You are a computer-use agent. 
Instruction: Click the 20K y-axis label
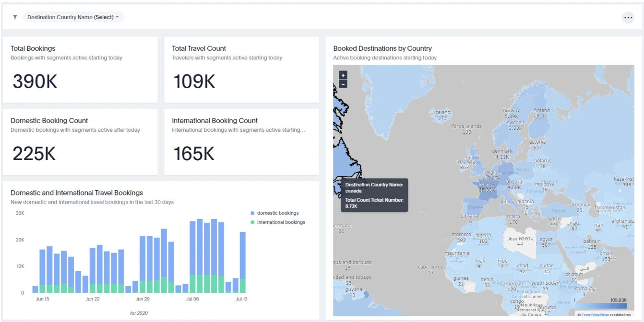pos(20,240)
